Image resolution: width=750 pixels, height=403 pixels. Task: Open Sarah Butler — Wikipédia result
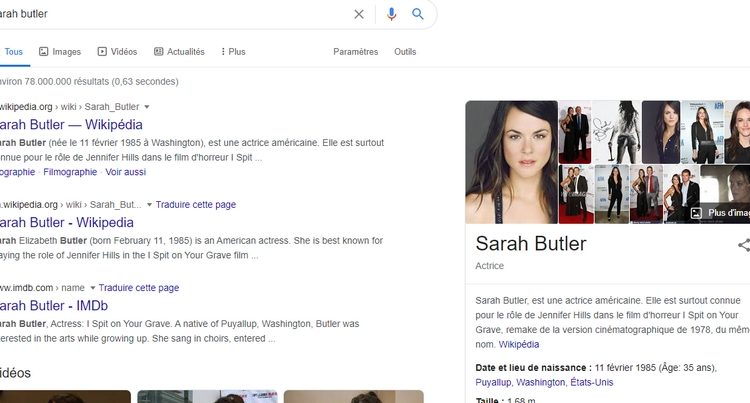71,125
